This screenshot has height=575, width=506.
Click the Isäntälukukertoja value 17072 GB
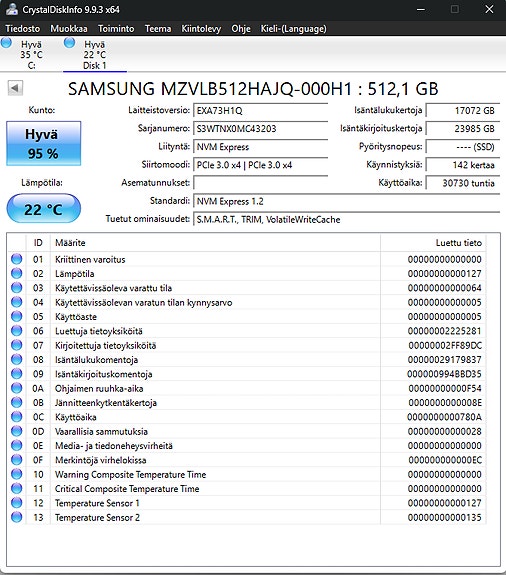[462, 110]
